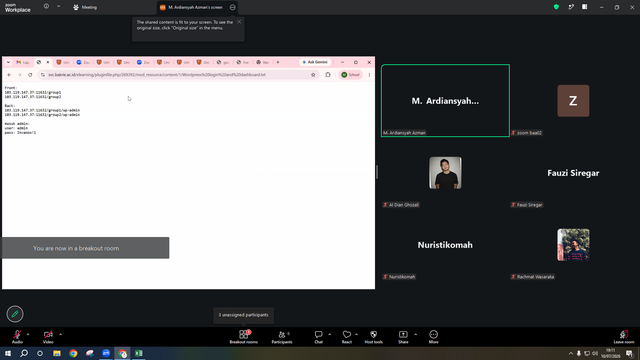Viewport: 640px width, 360px height.
Task: Open File Explorer from taskbar
Action: click(57, 353)
